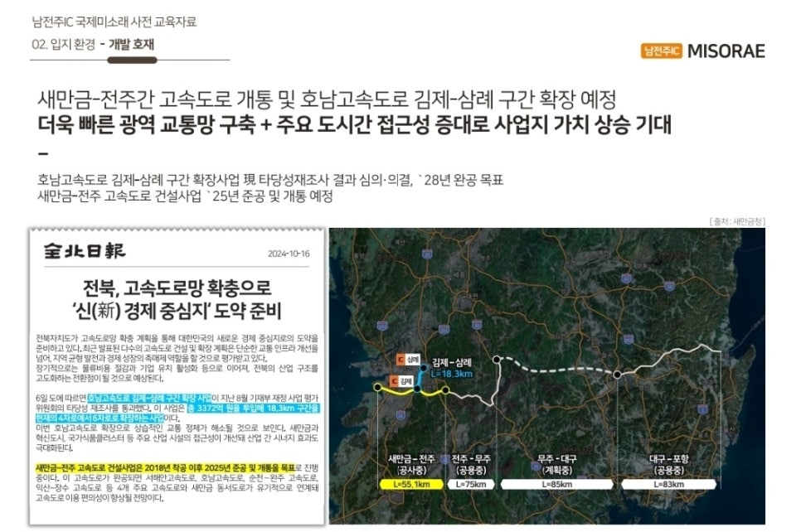The height and width of the screenshot is (532, 801).
Task: Click the dark progress indicator bar under the header
Action: tap(132, 60)
